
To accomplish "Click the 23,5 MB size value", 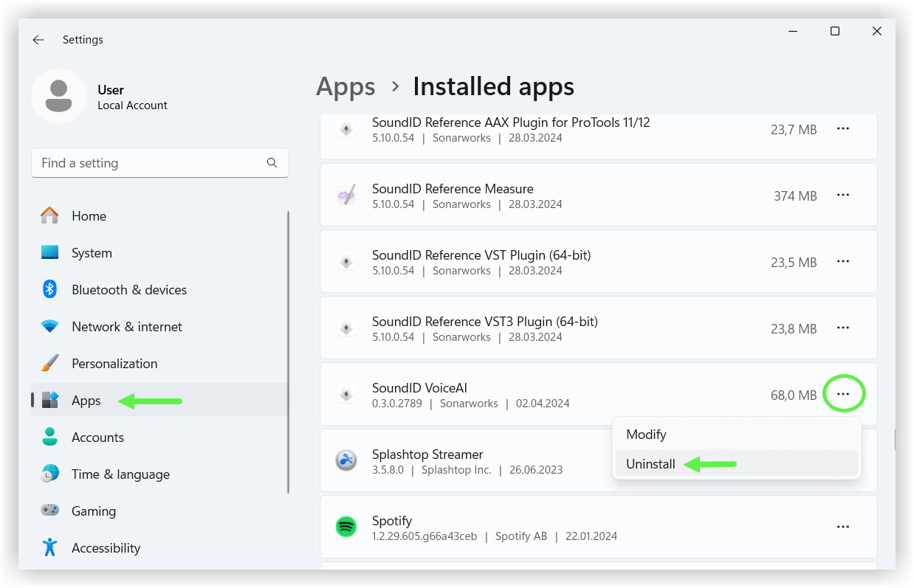I will [794, 263].
